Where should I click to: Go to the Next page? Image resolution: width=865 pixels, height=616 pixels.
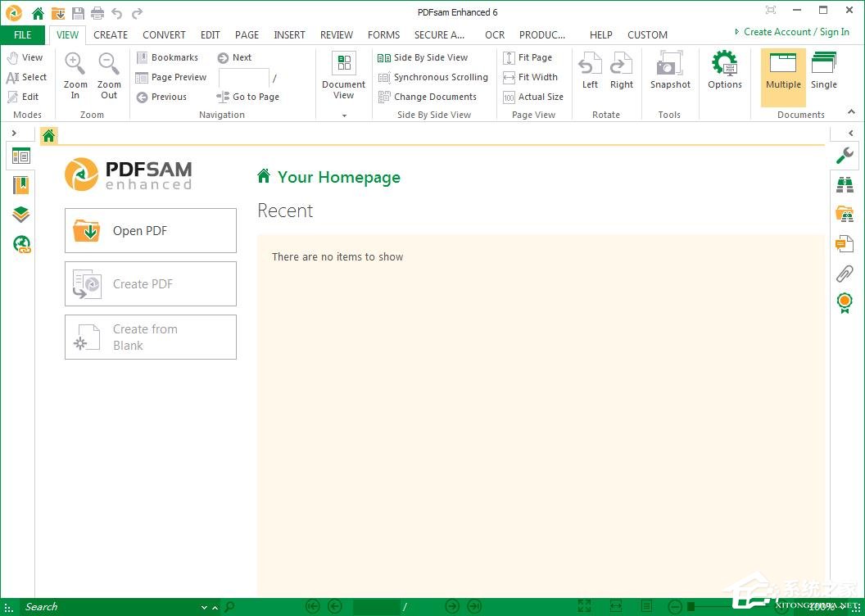coord(234,57)
